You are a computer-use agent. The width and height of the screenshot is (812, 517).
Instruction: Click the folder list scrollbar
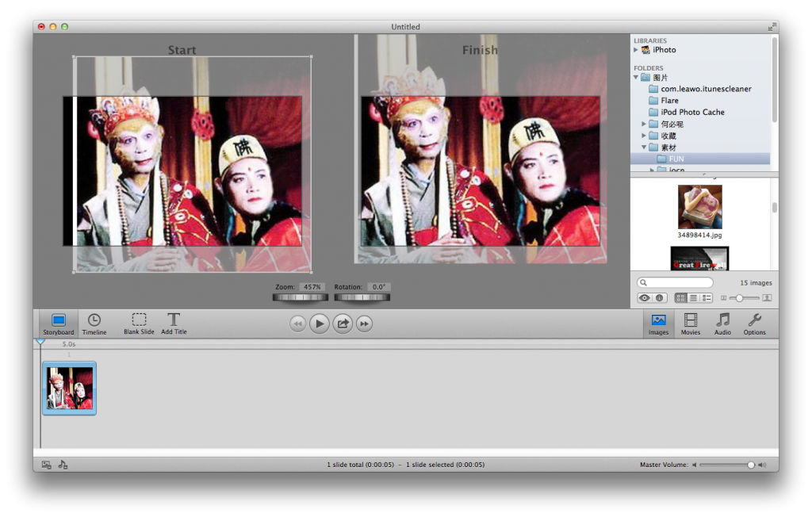click(x=774, y=80)
